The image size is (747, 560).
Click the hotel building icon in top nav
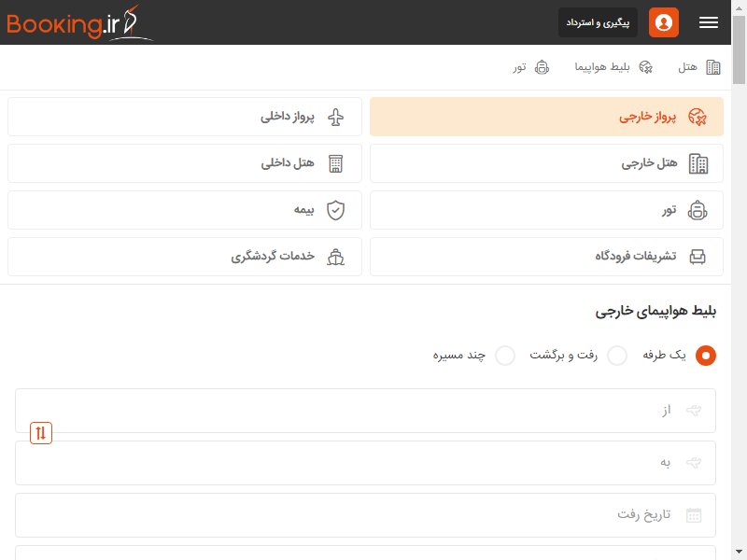[713, 67]
